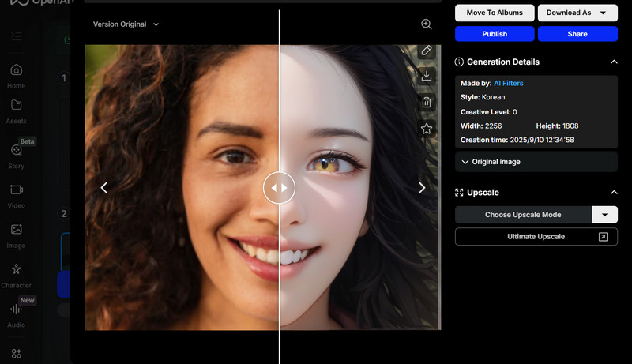Click the Creative Level: 0 text
The height and width of the screenshot is (364, 632).
(489, 112)
